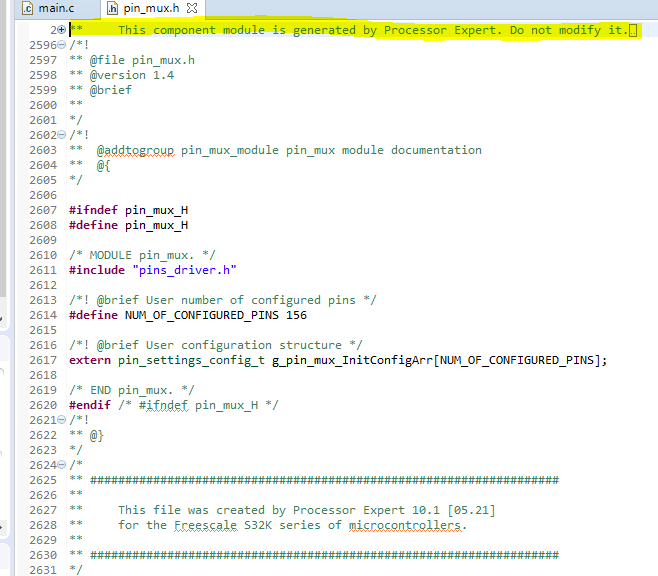Click the "pins_driver.h" include string
Screen dimensions: 658x576
point(185,270)
